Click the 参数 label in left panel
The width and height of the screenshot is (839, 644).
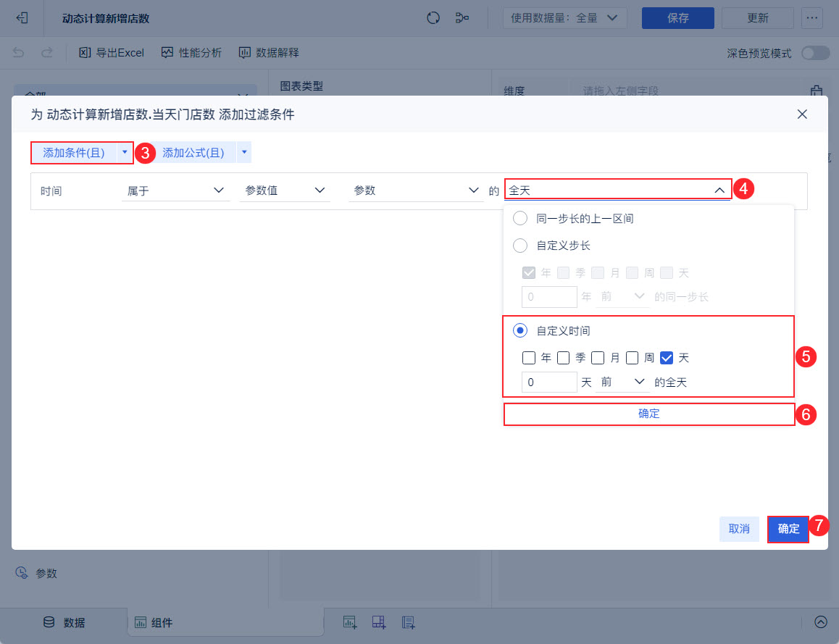point(46,574)
